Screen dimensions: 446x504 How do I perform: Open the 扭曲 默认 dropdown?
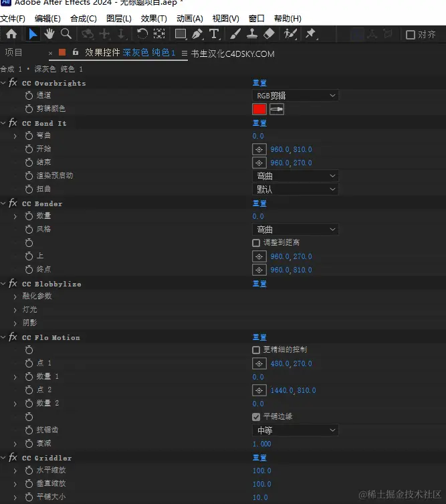click(x=296, y=189)
